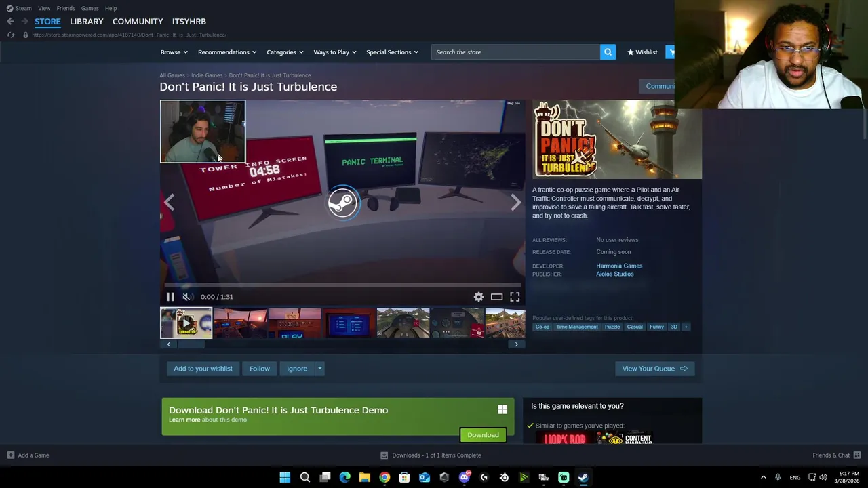Open Google Chrome from taskbar
Viewport: 868px width, 488px height.
click(x=384, y=477)
